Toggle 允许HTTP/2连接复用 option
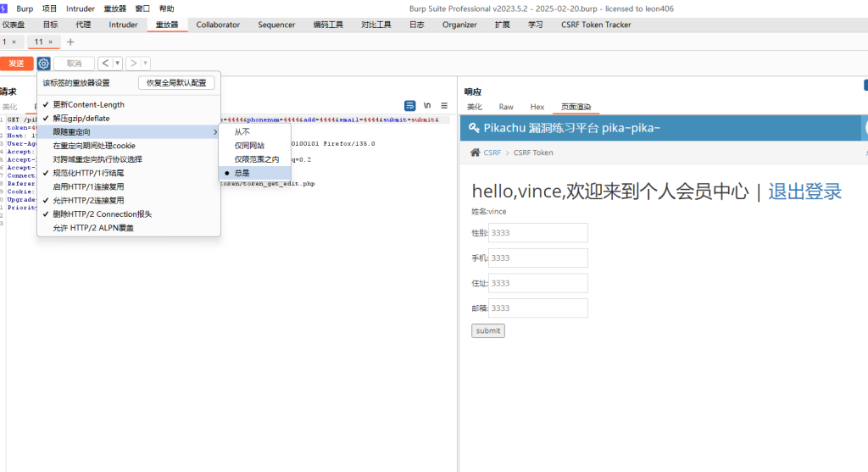The width and height of the screenshot is (868, 472). point(129,200)
